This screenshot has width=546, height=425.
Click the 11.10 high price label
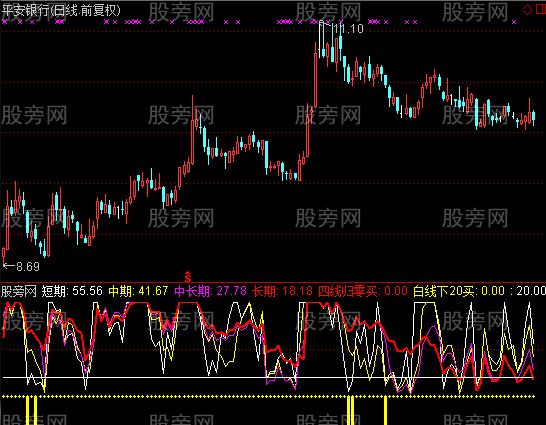pos(348,29)
